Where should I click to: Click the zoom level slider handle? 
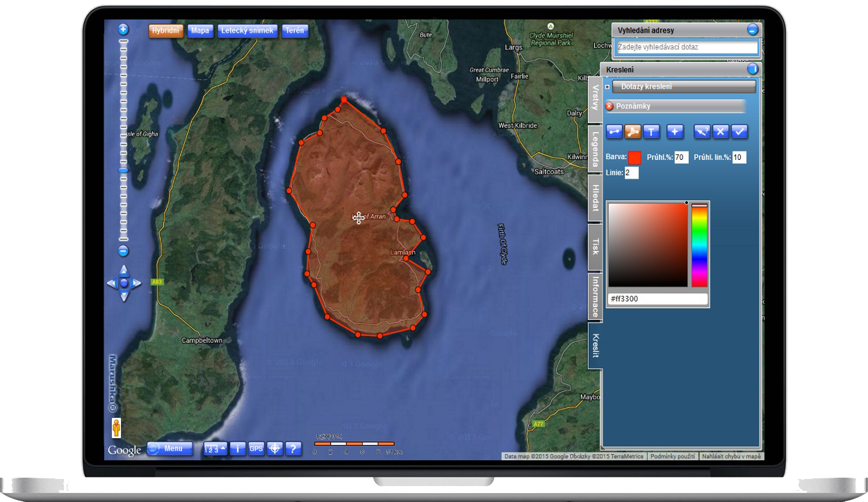pyautogui.click(x=124, y=170)
